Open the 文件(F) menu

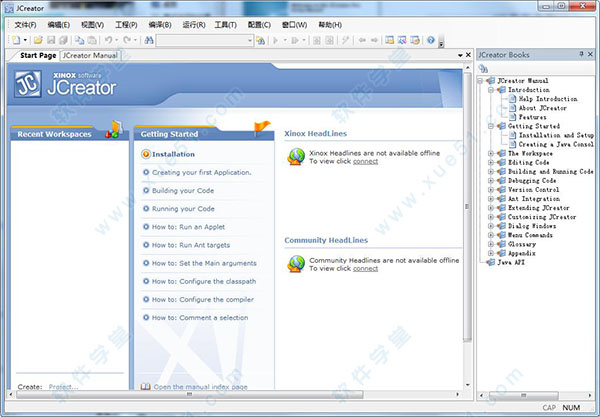(x=25, y=25)
